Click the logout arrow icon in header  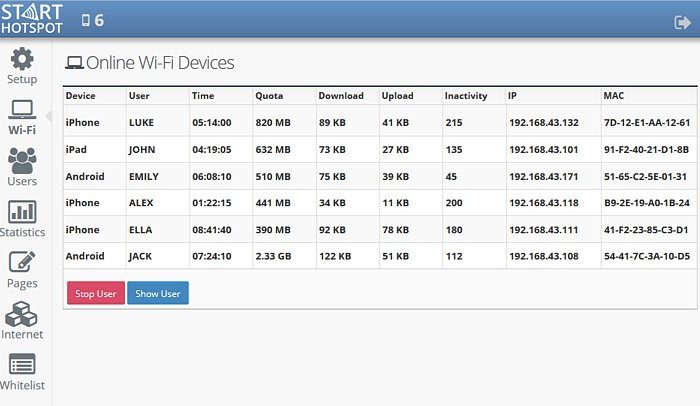(682, 22)
